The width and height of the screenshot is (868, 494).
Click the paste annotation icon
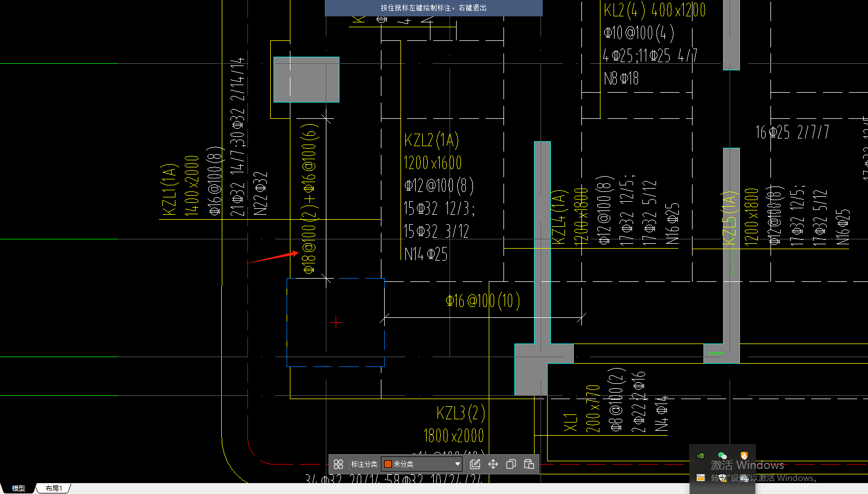529,464
